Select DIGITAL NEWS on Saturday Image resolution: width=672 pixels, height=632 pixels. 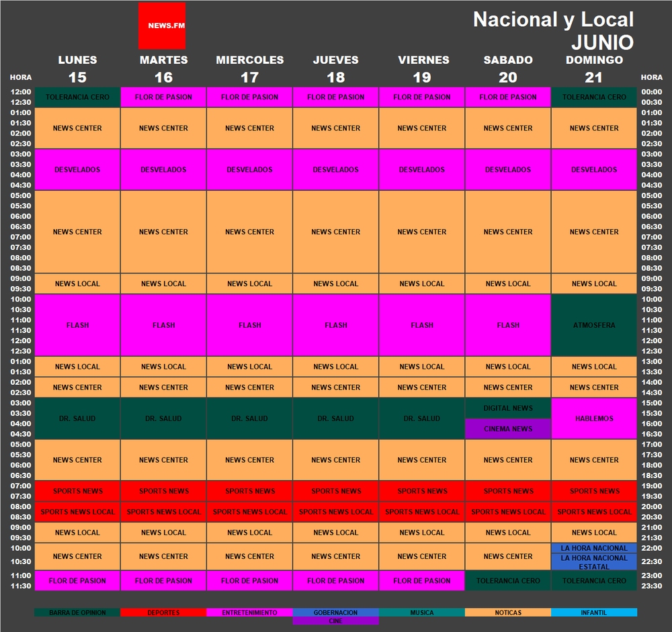point(508,408)
